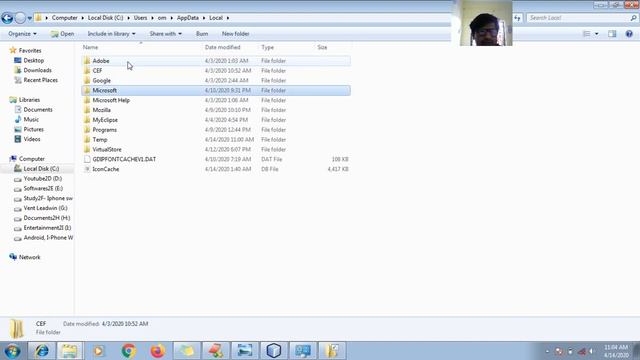Click the Change your view icon
The width and height of the screenshot is (640, 360).
point(587,34)
